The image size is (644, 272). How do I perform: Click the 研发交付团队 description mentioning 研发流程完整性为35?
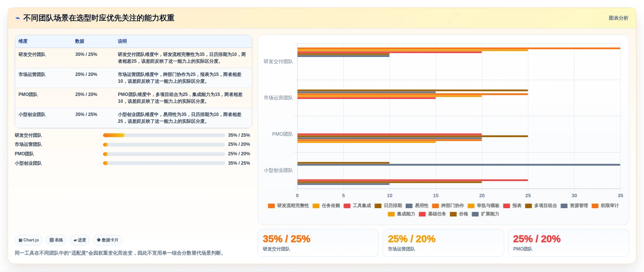click(182, 58)
